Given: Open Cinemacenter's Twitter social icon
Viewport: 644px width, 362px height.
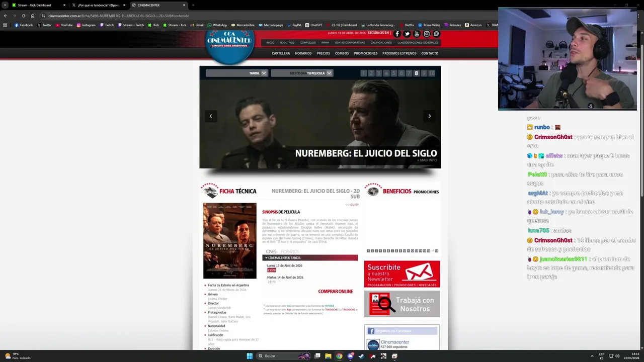Looking at the screenshot, I should pyautogui.click(x=407, y=34).
